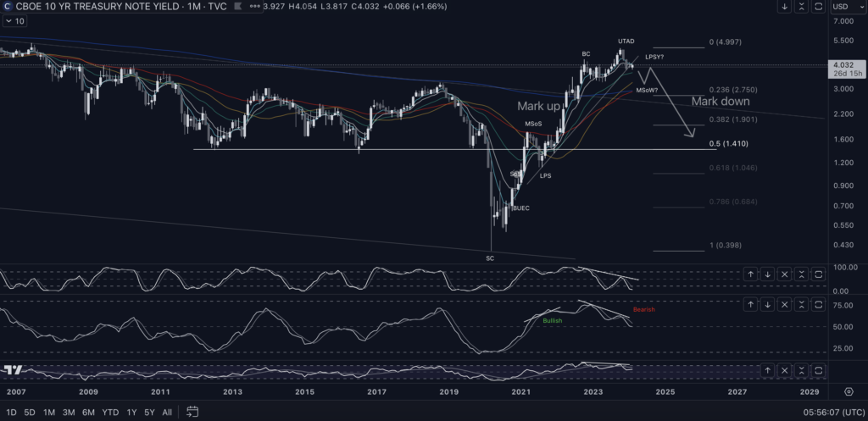
Task: Click the TradingView logo in bottom pane
Action: pos(13,370)
